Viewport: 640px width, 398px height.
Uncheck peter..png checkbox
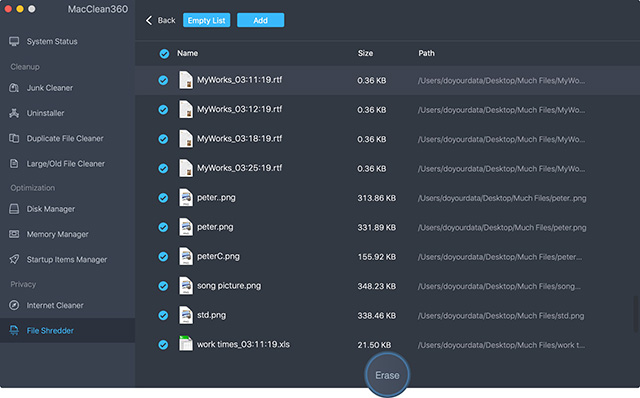[163, 198]
